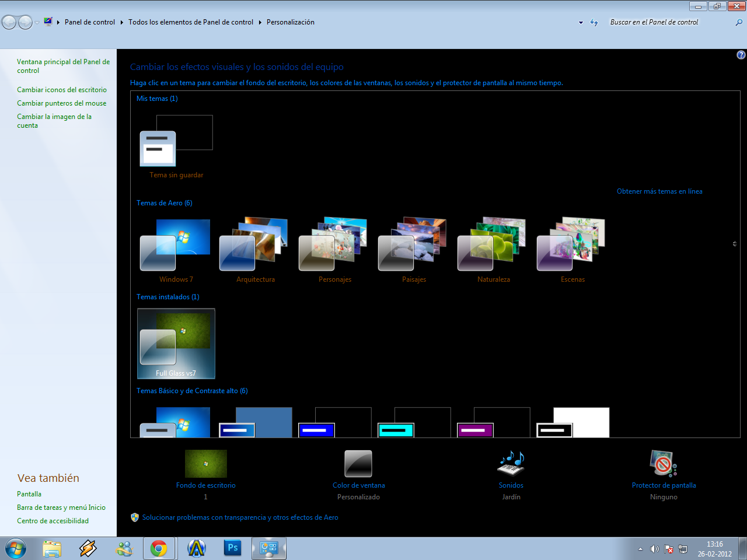This screenshot has height=560, width=747.
Task: Open the Protector de pantalla icon
Action: tap(664, 464)
